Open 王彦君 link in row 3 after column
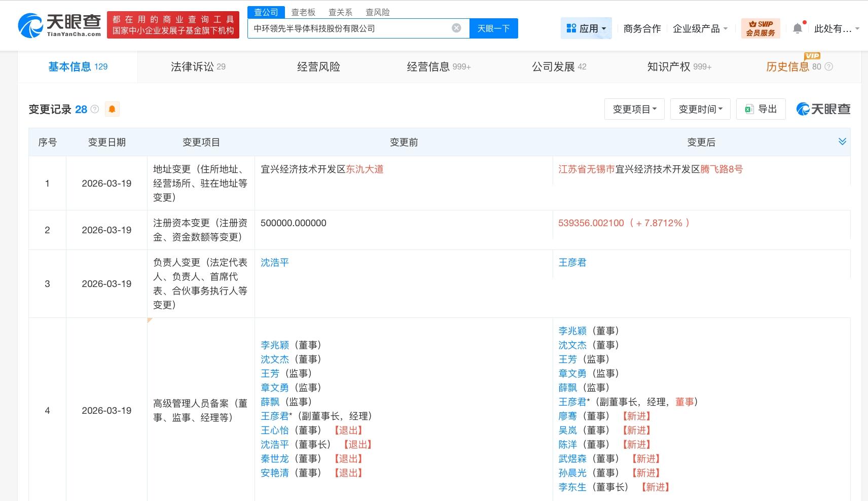868x501 pixels. pos(572,262)
